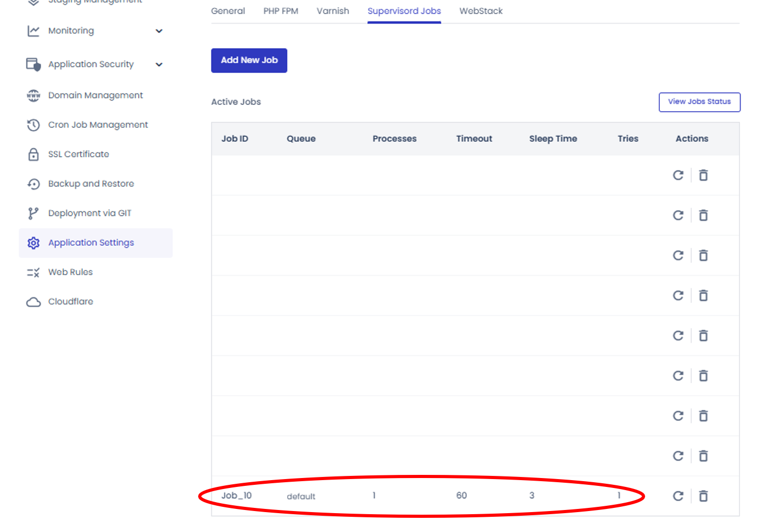Click View Jobs Status button
The height and width of the screenshot is (532, 762).
[699, 102]
